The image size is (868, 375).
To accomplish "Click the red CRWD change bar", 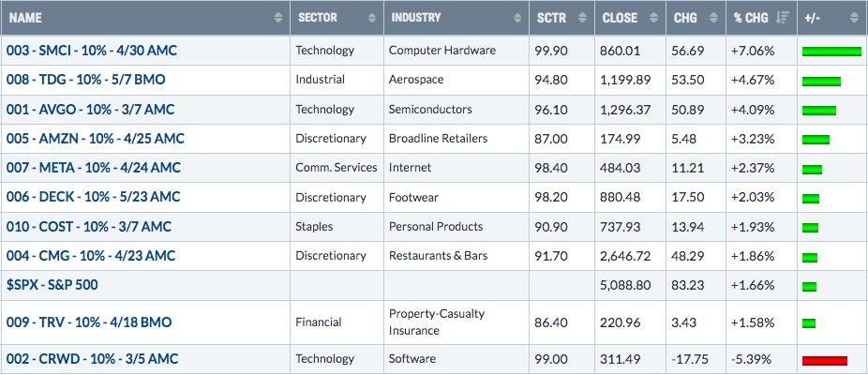I will [x=825, y=361].
